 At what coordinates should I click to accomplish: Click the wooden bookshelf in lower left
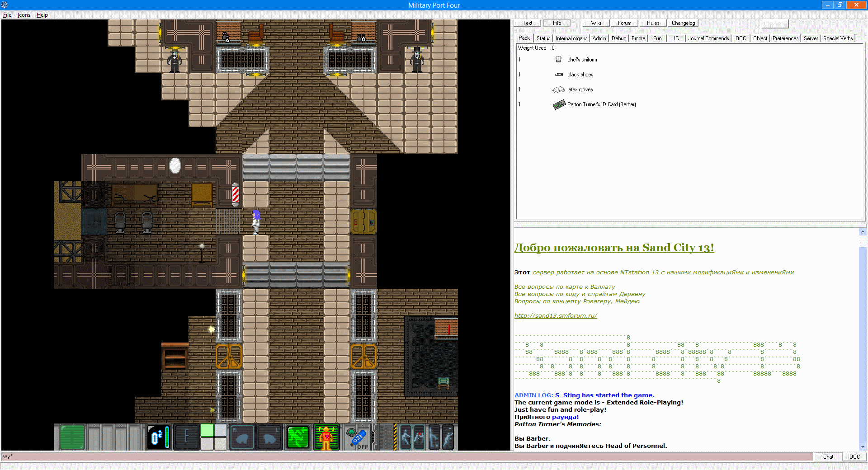point(175,356)
